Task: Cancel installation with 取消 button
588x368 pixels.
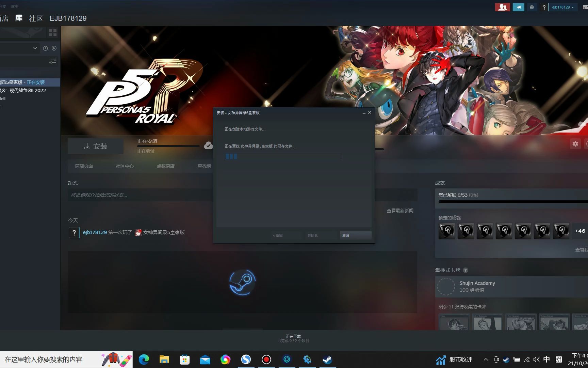Action: (356, 235)
